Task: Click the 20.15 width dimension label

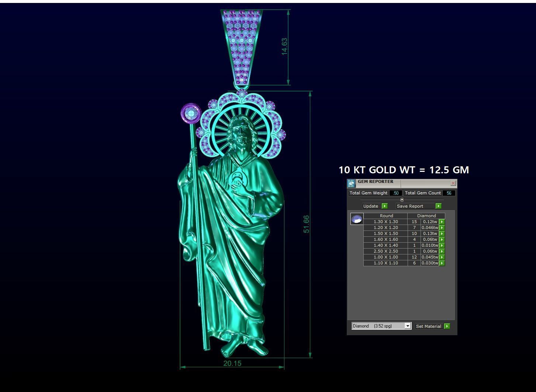Action: coord(232,364)
